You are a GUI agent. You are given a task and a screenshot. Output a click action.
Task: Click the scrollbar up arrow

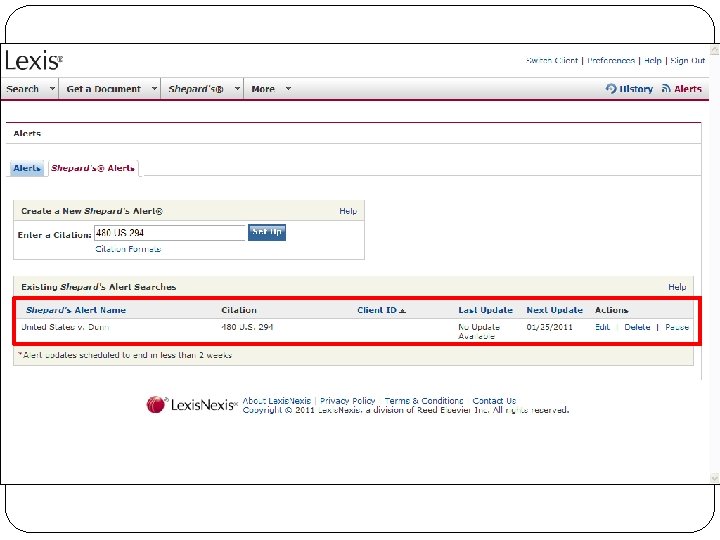click(714, 50)
